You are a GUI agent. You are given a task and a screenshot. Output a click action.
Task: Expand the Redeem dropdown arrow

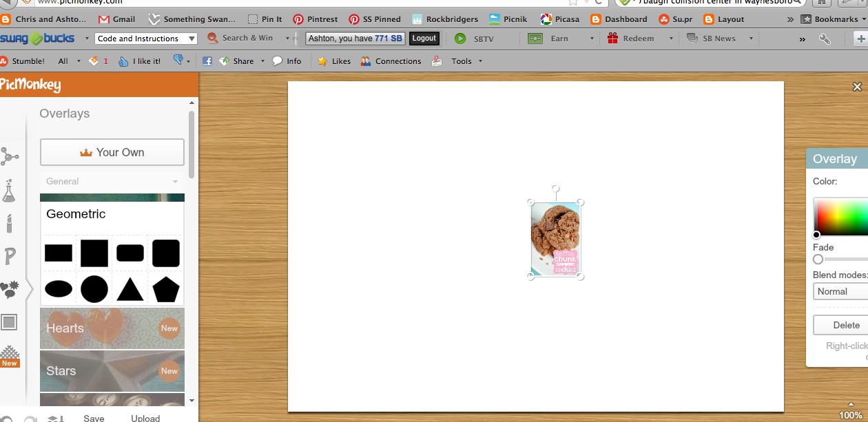pos(671,39)
